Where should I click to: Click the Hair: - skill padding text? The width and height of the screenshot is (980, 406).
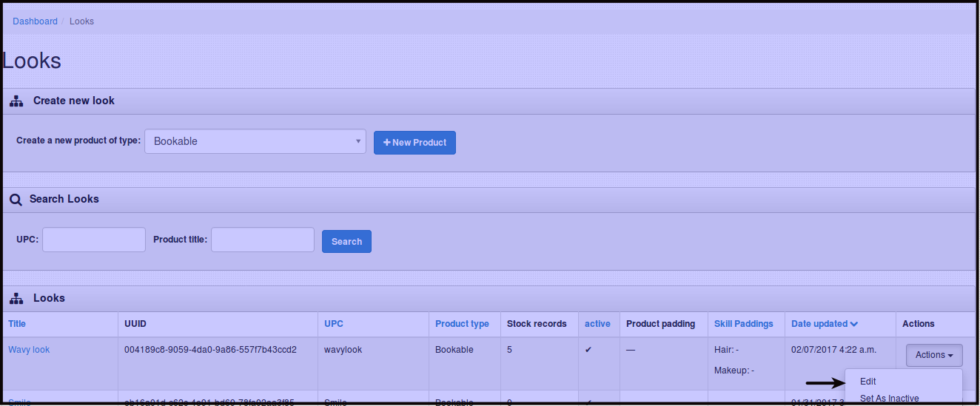pyautogui.click(x=727, y=350)
